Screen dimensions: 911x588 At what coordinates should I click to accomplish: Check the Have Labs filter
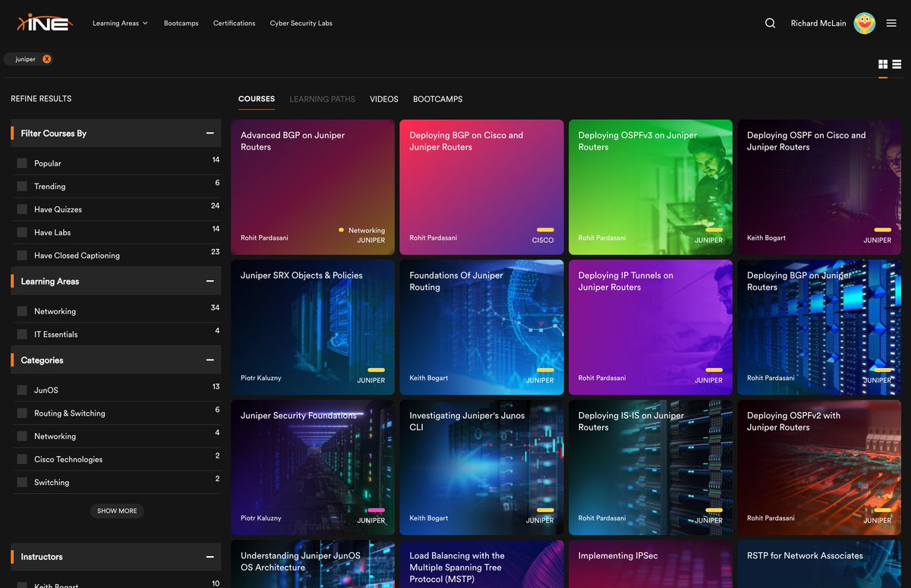coord(22,232)
